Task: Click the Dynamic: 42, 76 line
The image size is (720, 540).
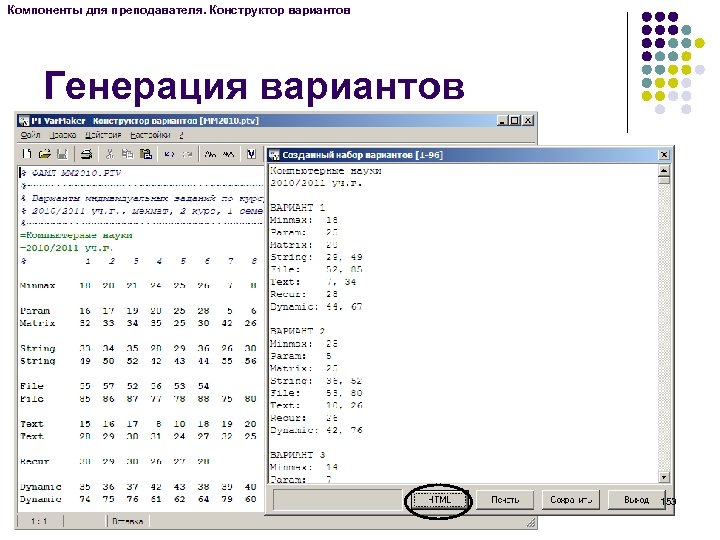Action: click(x=316, y=430)
